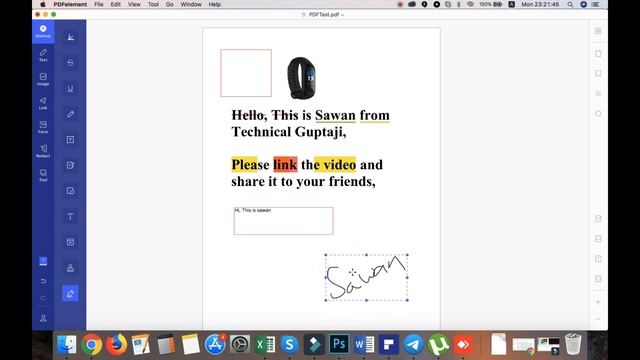This screenshot has width=640, height=360.
Task: Open the Go menu
Action: 169,4
